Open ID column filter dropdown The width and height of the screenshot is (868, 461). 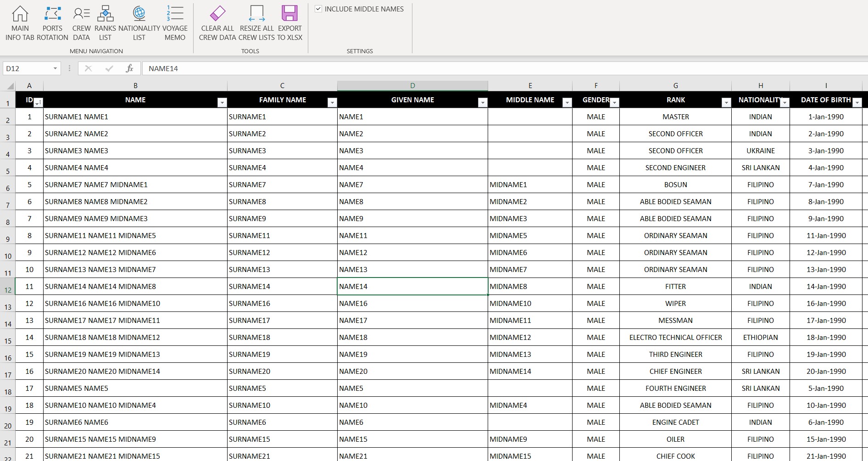coord(39,103)
